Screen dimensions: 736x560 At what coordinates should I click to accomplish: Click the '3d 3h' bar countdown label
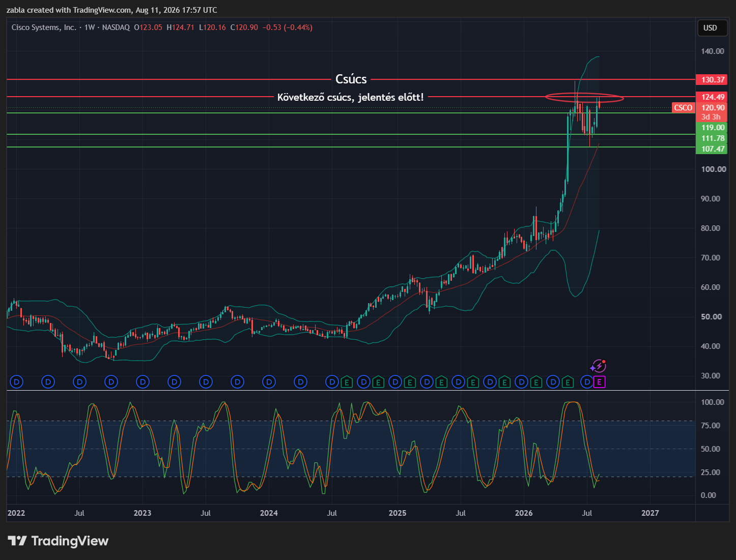(x=711, y=117)
